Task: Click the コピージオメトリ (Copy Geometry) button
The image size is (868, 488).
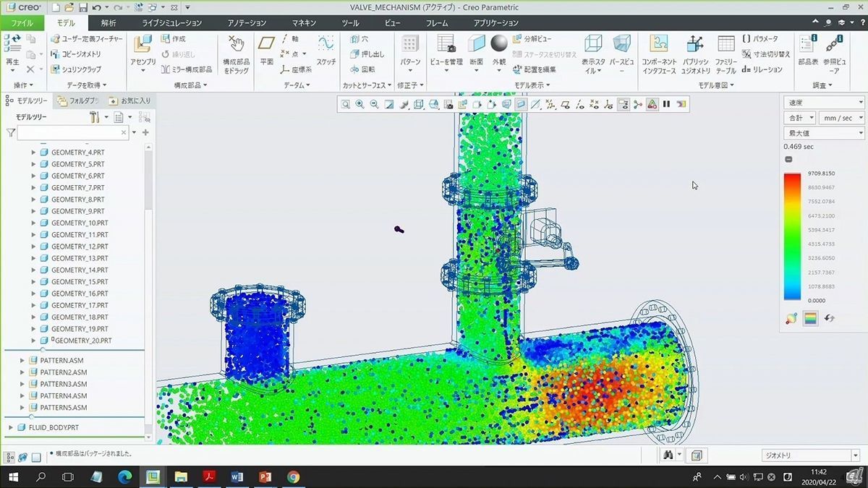Action: 76,54
